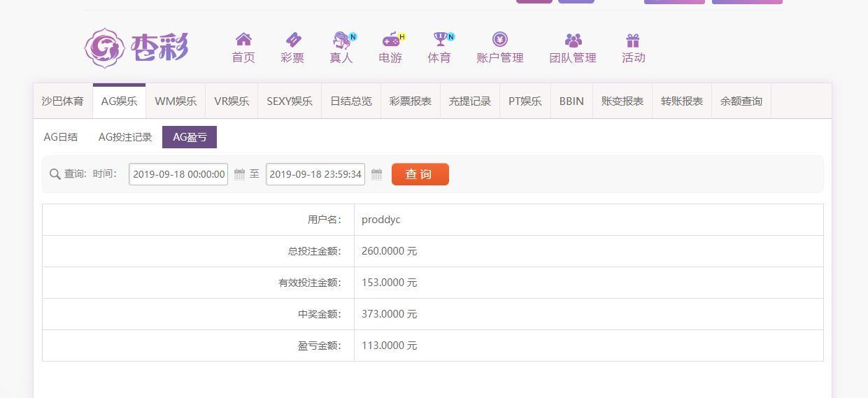Open the 彩票报表 tab

coord(411,101)
